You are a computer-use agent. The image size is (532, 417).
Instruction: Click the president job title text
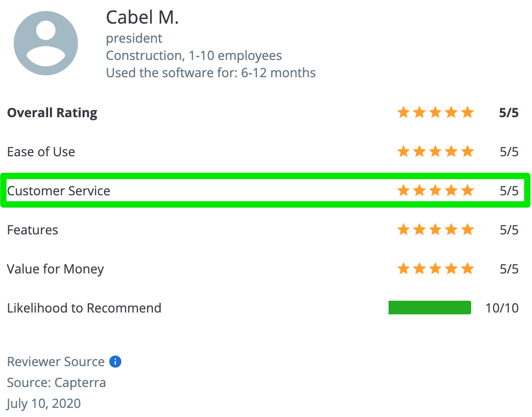click(x=134, y=39)
